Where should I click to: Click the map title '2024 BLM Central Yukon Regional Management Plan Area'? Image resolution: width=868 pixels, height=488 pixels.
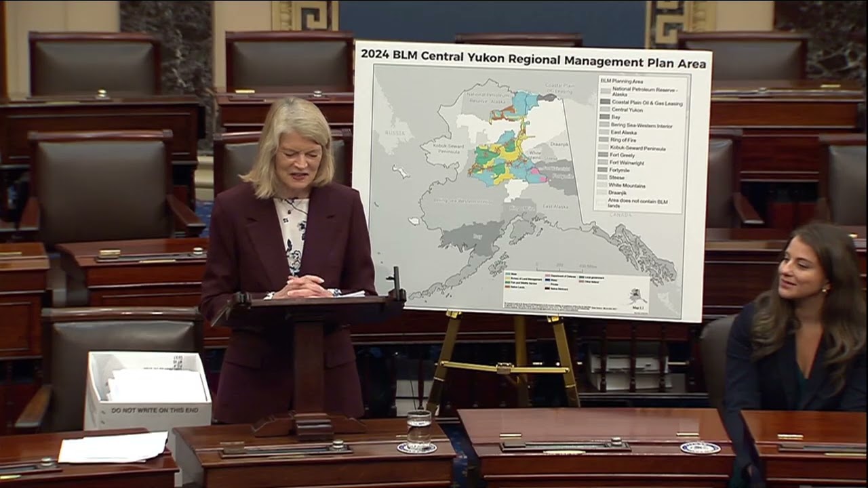click(533, 58)
